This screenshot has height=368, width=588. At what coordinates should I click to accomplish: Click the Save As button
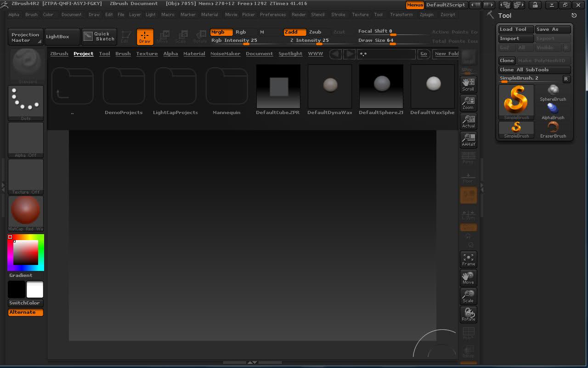coord(553,29)
